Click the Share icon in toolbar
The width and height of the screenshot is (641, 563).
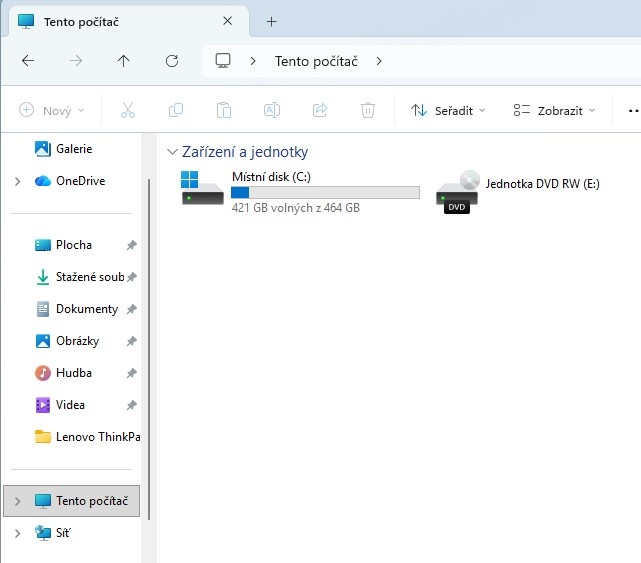320,110
